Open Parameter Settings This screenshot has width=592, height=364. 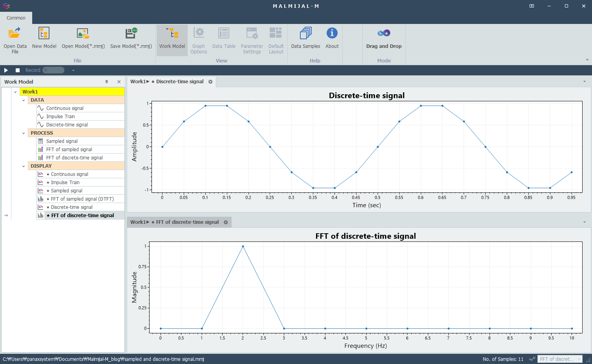point(252,40)
